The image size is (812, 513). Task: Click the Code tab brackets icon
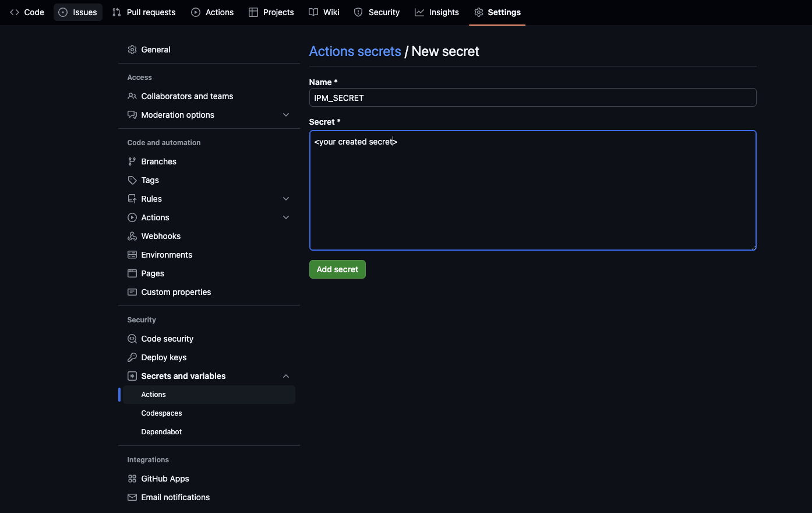[15, 12]
